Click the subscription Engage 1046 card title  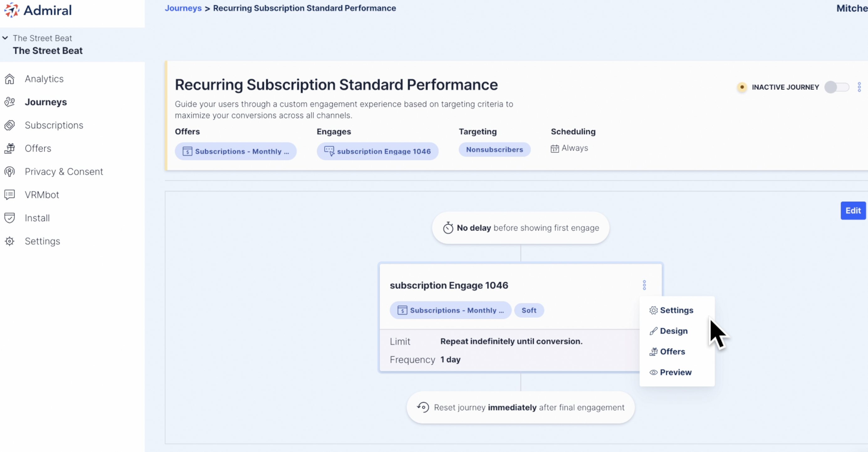tap(449, 285)
